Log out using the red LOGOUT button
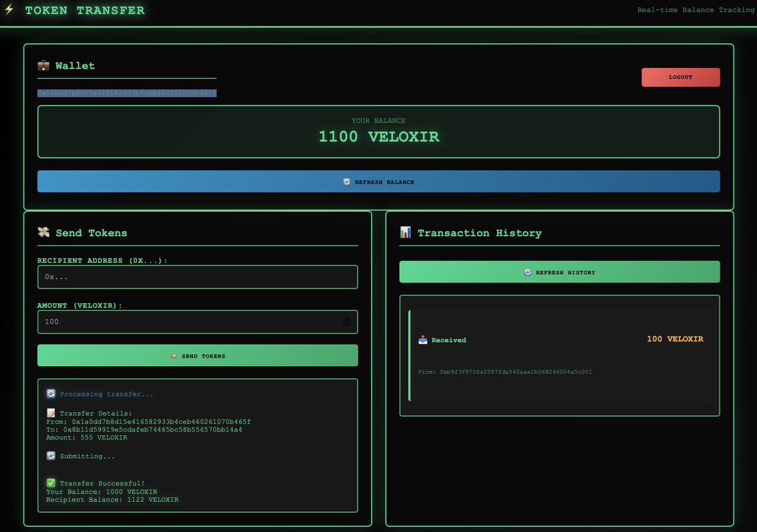757x532 pixels. pos(681,77)
